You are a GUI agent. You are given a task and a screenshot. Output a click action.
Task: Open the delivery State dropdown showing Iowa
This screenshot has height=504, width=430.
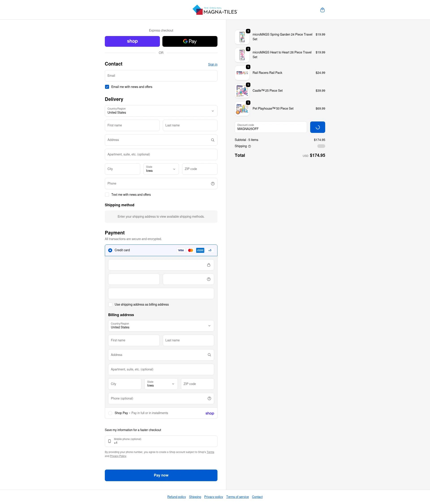click(x=161, y=169)
